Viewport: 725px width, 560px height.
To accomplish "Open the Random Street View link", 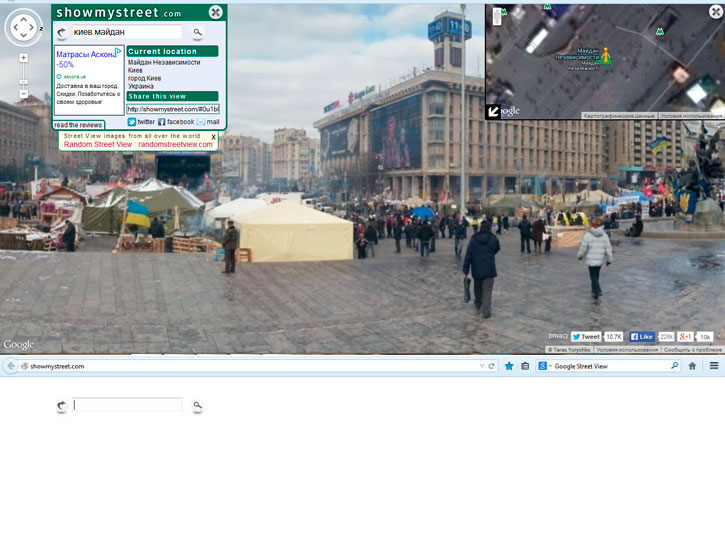I will 98,144.
